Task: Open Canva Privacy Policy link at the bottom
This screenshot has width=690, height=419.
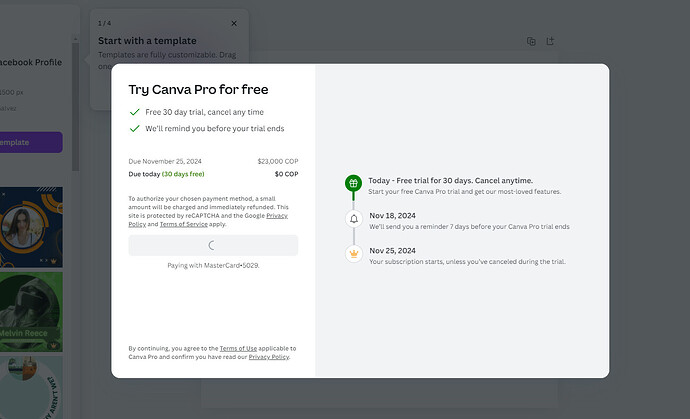Action: (x=269, y=357)
